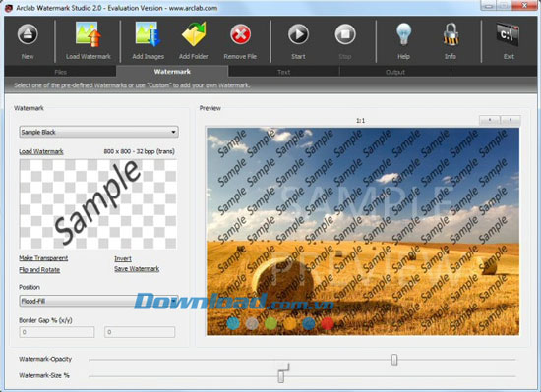The height and width of the screenshot is (392, 541).
Task: Click the Watermark-Size % slider handle
Action: [281, 376]
